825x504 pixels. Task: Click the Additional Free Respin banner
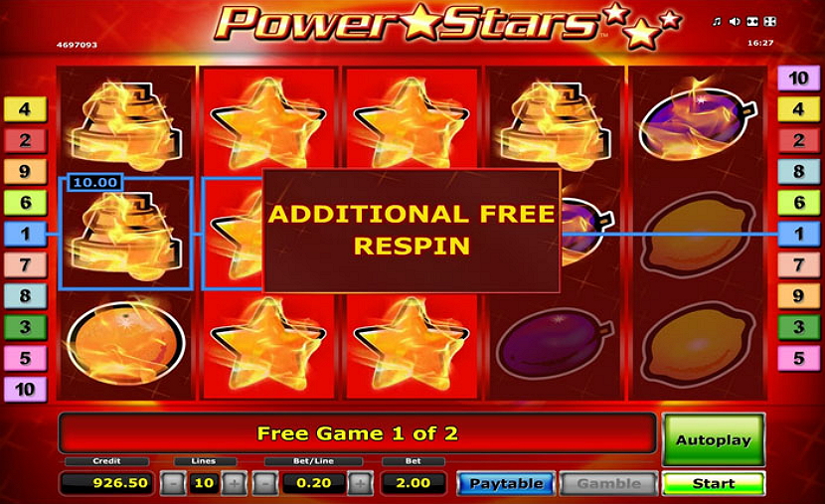tap(412, 231)
